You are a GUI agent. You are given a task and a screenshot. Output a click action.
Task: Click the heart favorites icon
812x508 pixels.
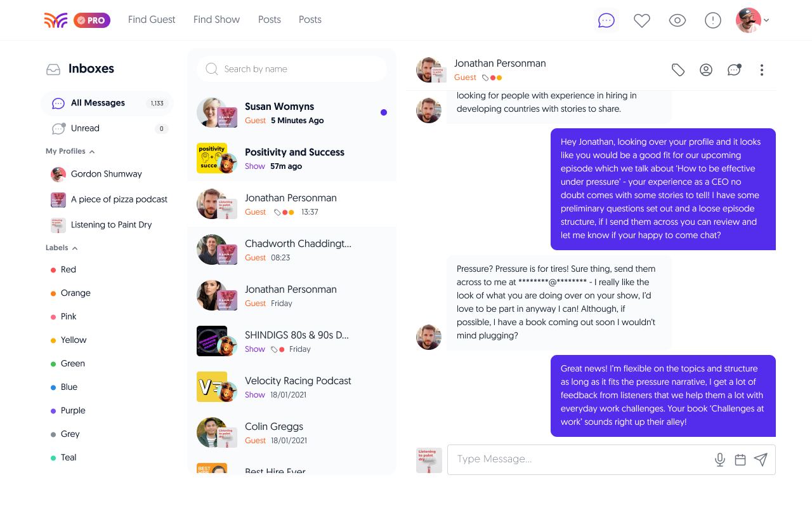pos(642,20)
